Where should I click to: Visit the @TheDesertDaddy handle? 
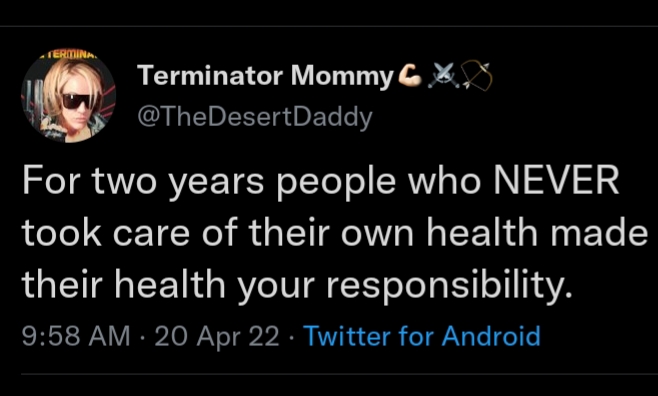point(255,117)
